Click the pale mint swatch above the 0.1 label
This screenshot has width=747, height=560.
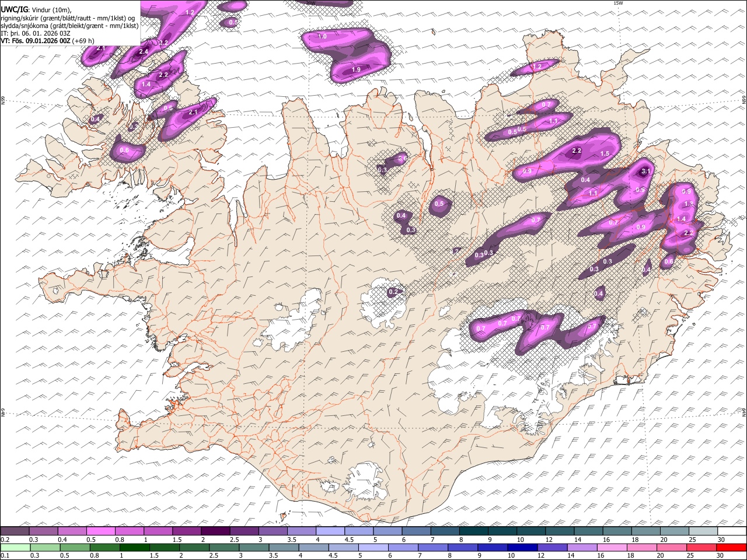coord(15,547)
